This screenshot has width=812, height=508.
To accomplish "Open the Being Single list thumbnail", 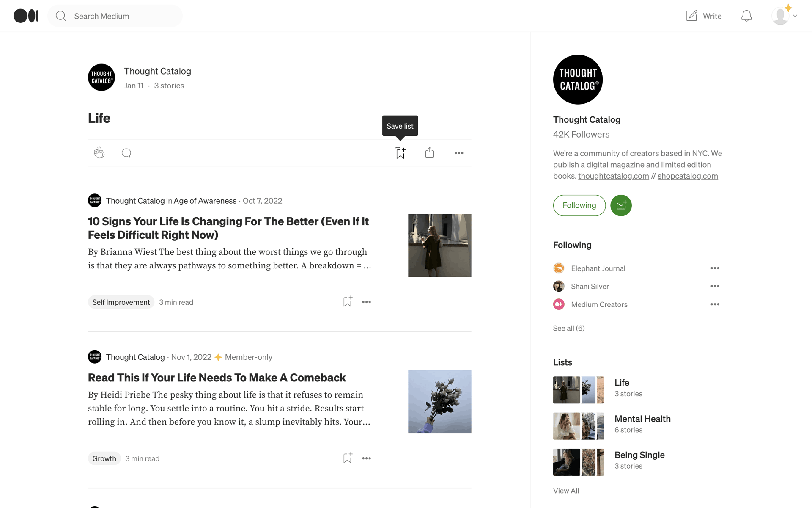I will [x=579, y=462].
